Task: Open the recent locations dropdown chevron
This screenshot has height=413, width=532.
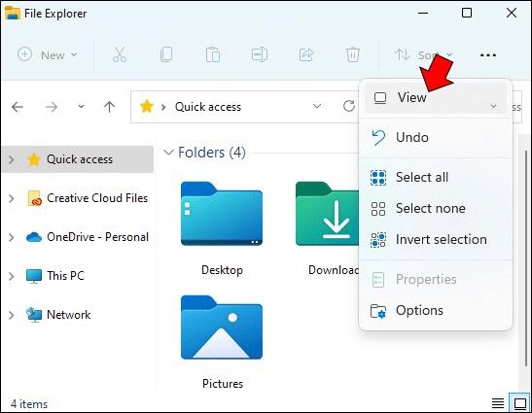Action: point(81,107)
